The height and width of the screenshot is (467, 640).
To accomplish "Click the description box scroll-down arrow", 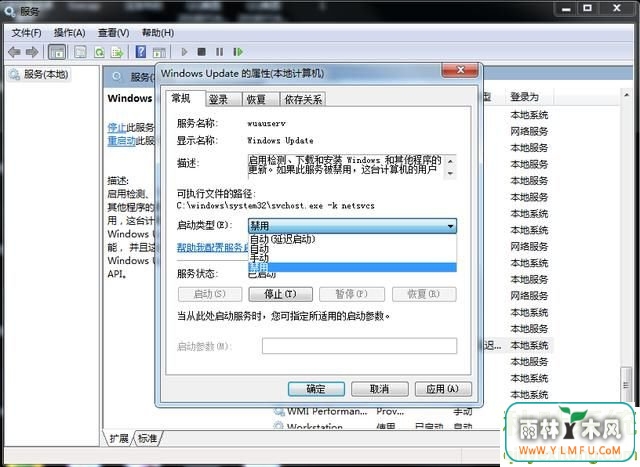I will coord(450,173).
